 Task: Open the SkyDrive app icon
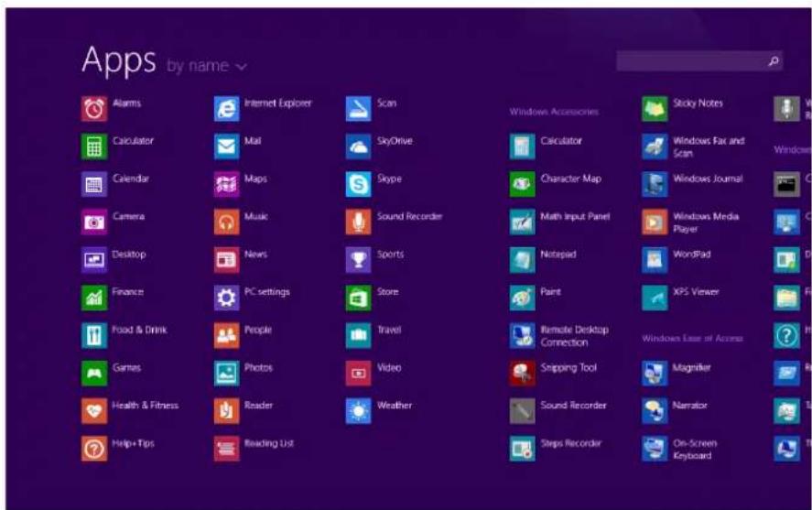click(358, 146)
